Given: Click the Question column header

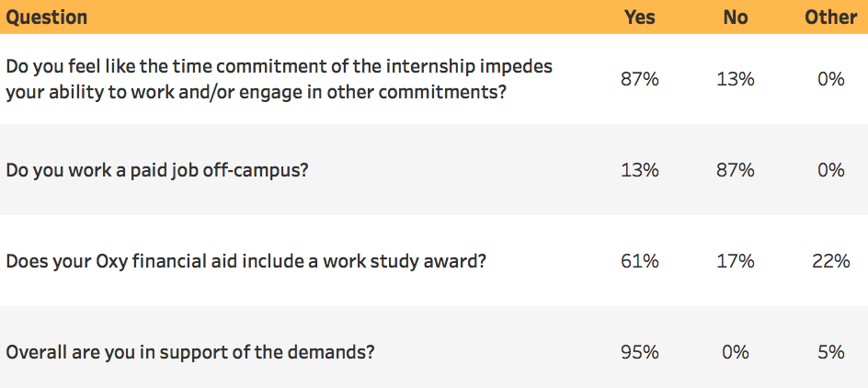Looking at the screenshot, I should [47, 17].
